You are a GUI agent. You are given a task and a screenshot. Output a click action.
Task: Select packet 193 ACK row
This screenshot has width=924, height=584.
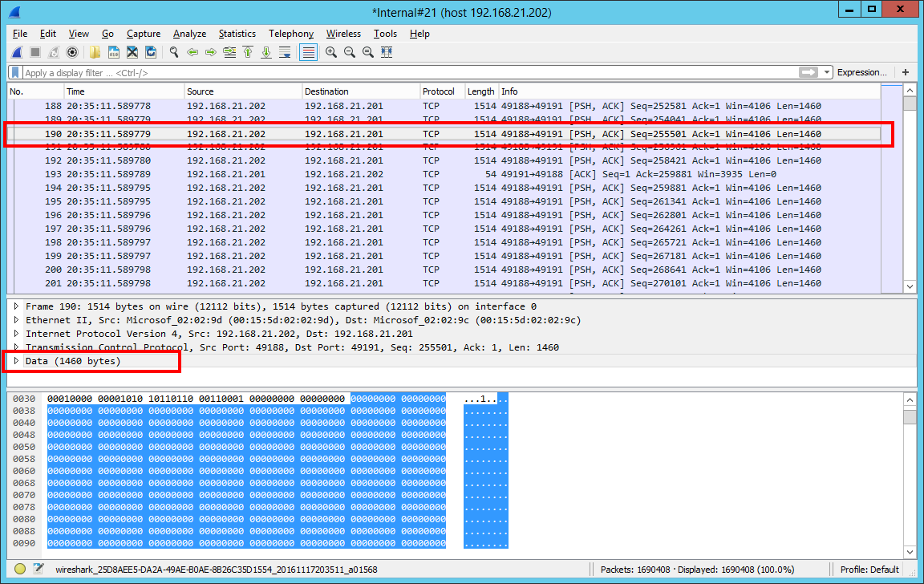tap(444, 174)
